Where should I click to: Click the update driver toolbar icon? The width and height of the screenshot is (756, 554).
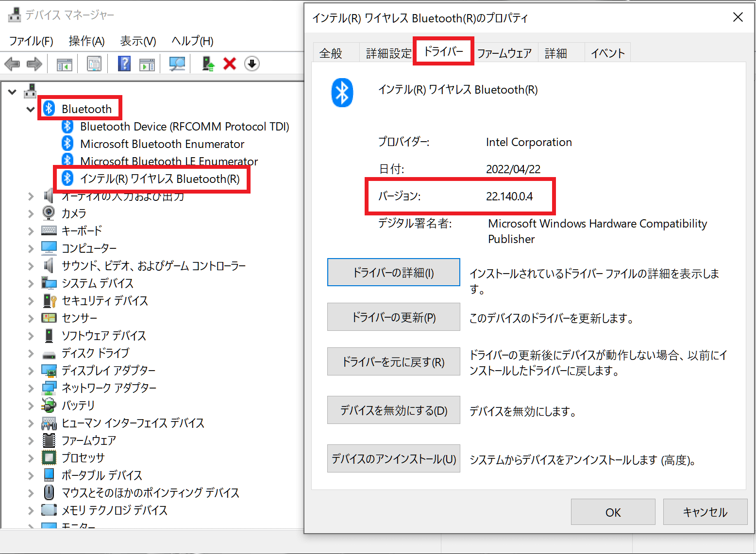pyautogui.click(x=208, y=64)
